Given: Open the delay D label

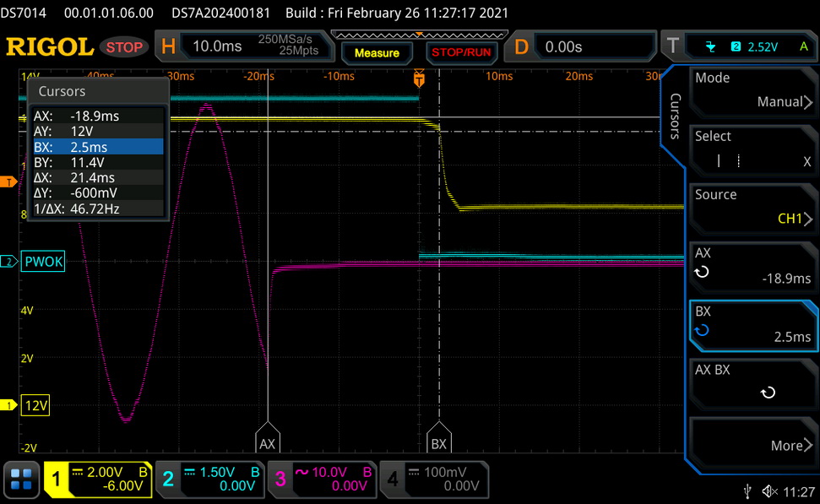Looking at the screenshot, I should [x=521, y=47].
